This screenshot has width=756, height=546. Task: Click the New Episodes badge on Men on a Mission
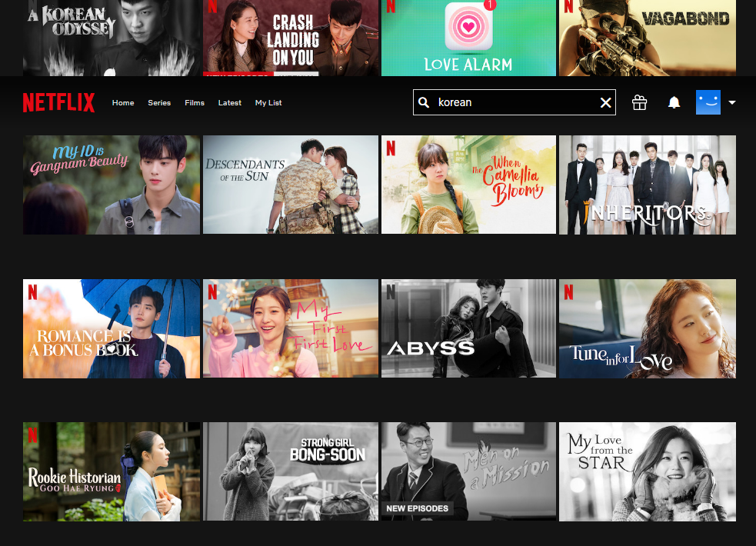(x=418, y=508)
